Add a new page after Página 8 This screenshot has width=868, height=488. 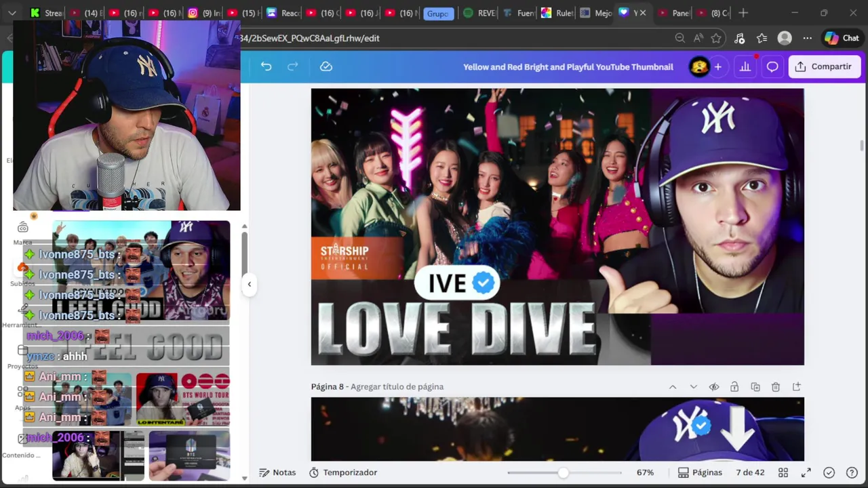tap(797, 387)
